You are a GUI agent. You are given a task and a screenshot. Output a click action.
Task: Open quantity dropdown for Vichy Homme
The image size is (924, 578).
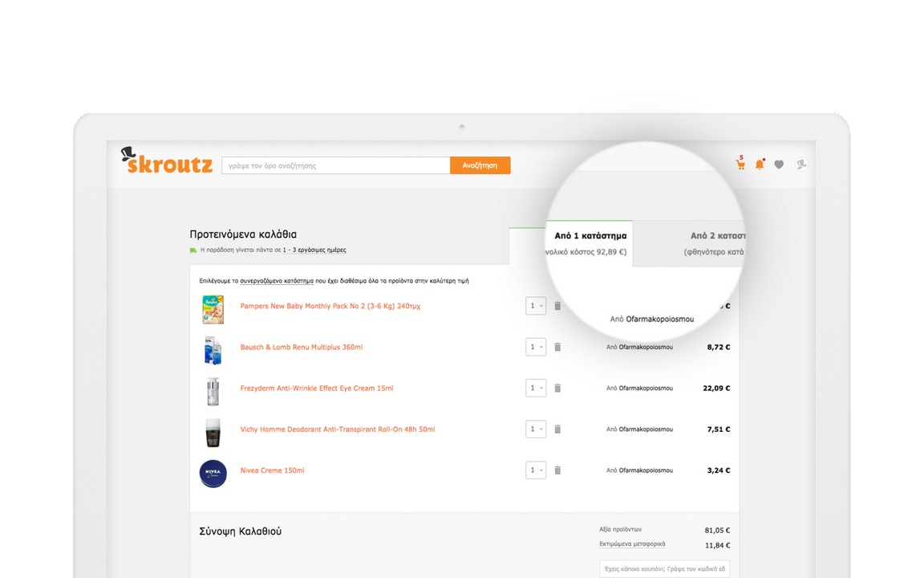pos(536,429)
